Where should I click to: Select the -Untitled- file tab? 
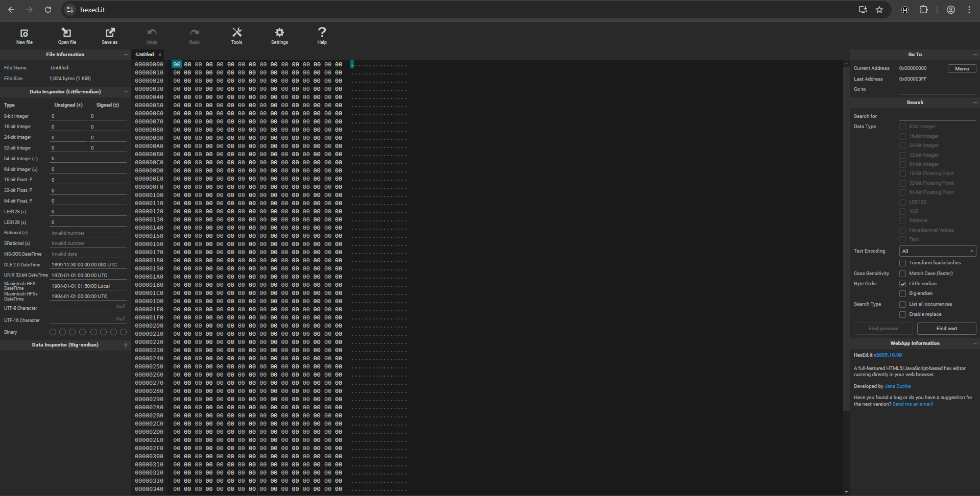click(145, 55)
